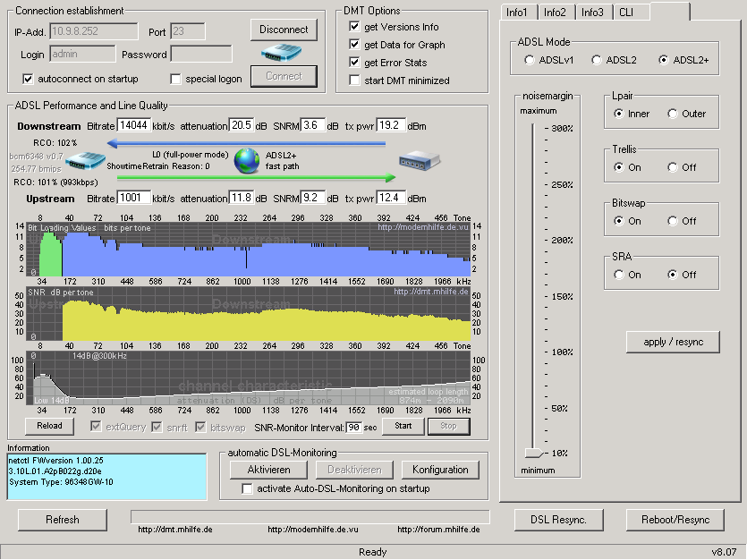
Task: Click the Refresh button
Action: point(62,520)
